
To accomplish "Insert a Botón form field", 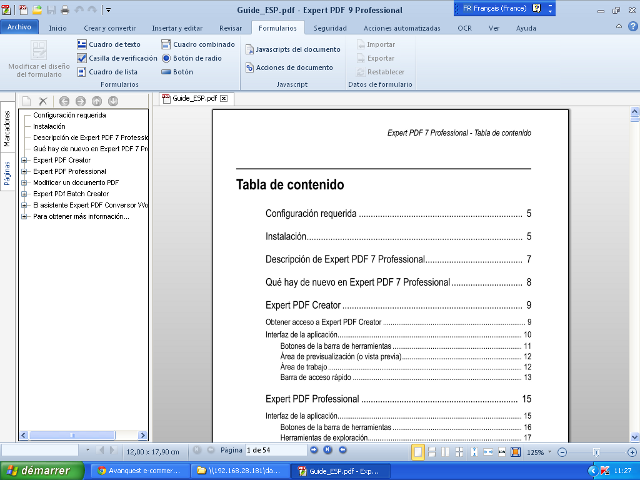I will pyautogui.click(x=177, y=72).
